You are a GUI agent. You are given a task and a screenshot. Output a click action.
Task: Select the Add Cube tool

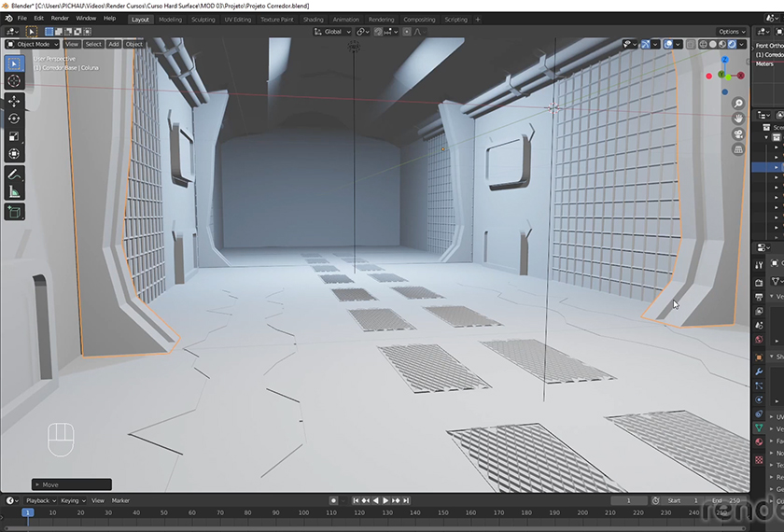coord(14,213)
